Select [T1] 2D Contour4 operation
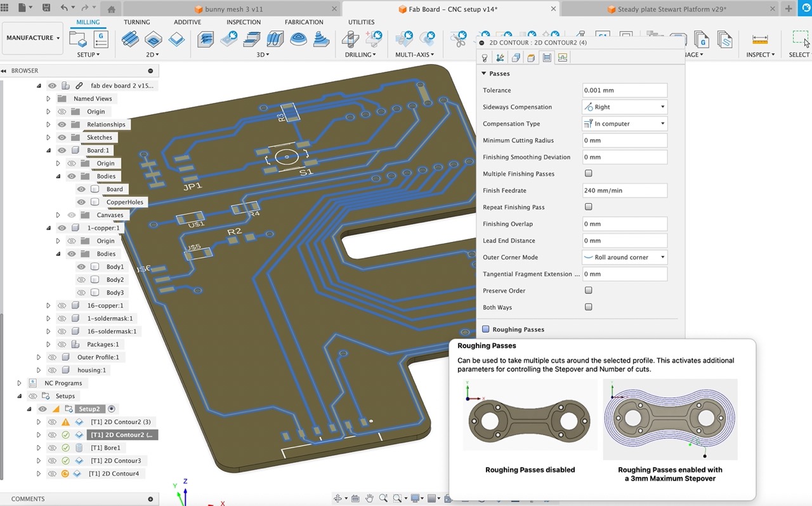Screen dimensions: 812x506 click(114, 474)
